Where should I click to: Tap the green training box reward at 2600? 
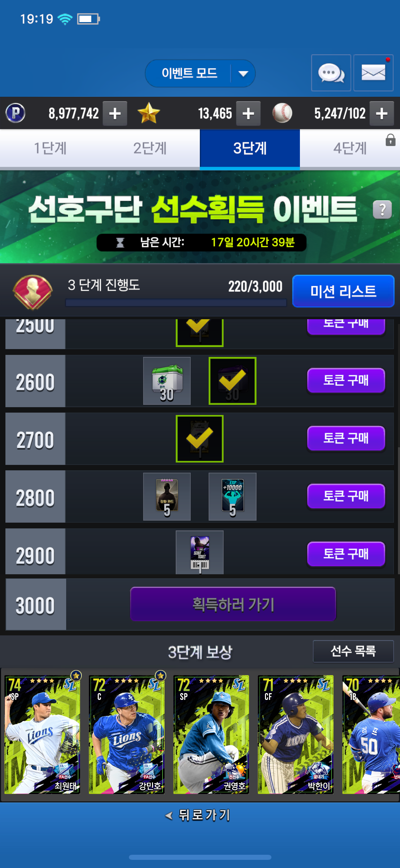click(167, 381)
